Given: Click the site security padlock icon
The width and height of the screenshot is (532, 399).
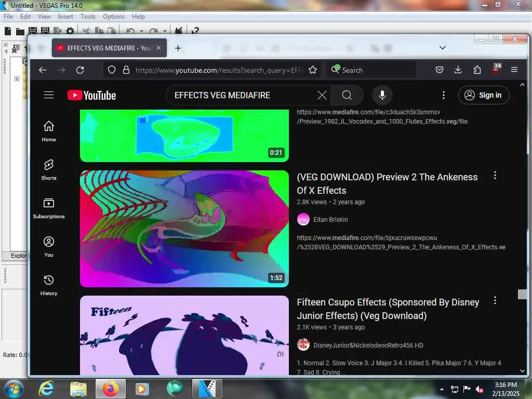Looking at the screenshot, I should pos(126,70).
